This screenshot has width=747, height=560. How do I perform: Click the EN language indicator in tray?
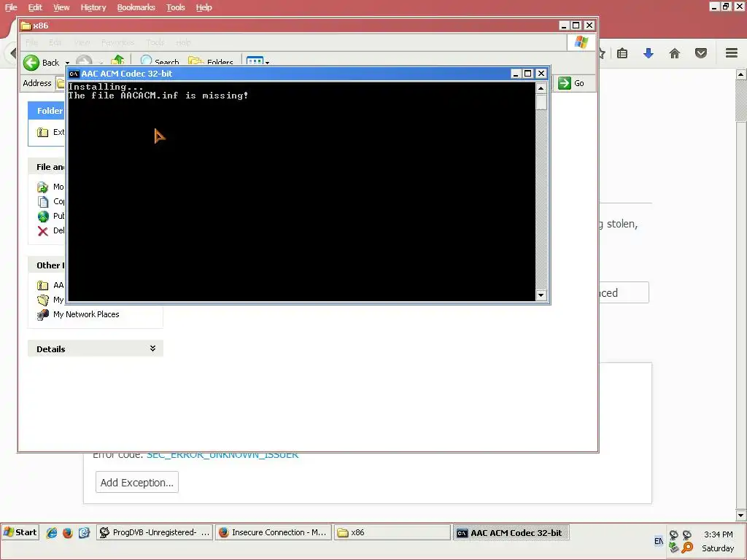pos(659,541)
